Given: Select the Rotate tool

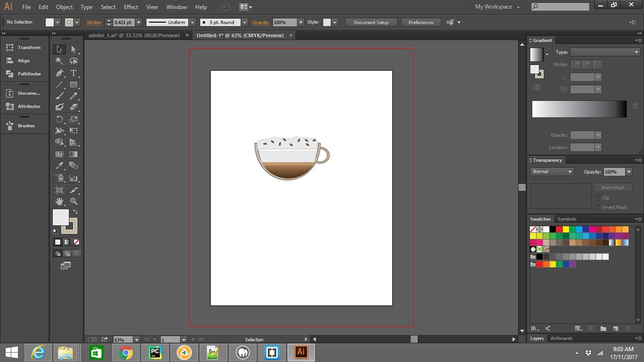Looking at the screenshot, I should coord(59,119).
